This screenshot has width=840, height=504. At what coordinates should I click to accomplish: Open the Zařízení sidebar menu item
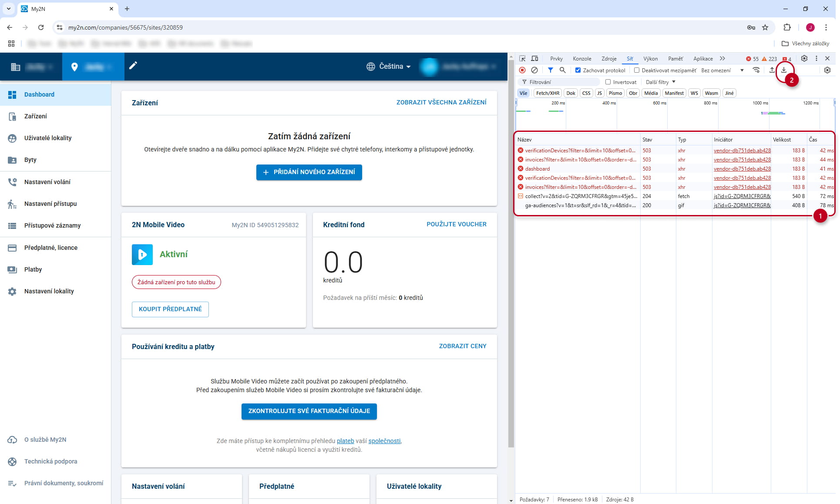pos(56,116)
